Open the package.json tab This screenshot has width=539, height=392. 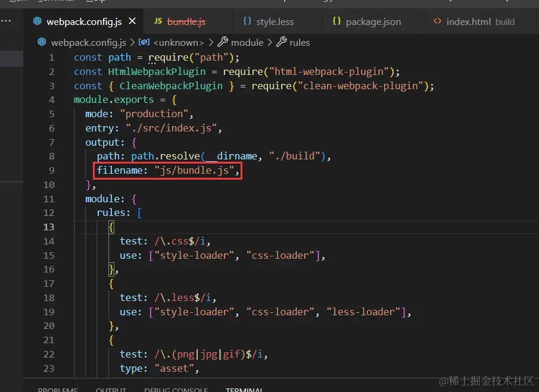coord(373,21)
